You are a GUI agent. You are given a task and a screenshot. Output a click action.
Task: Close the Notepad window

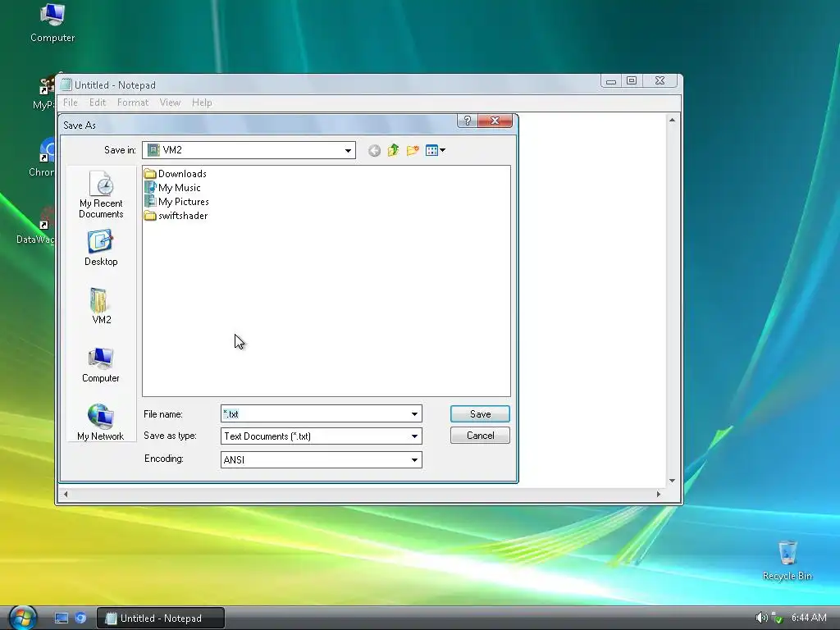coord(660,81)
